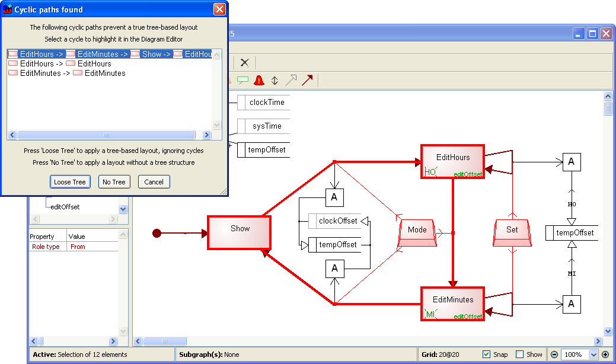This screenshot has height=364, width=616.
Task: Open the 100% zoom level dropdown
Action: pos(593,355)
